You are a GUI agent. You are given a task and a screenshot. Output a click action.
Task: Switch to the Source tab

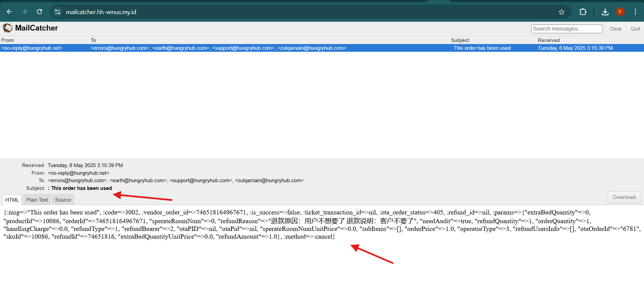tap(63, 200)
